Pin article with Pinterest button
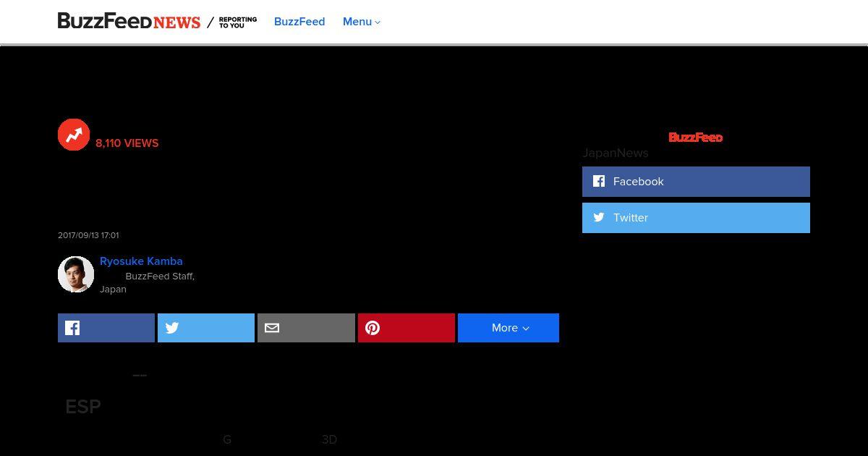This screenshot has width=868, height=456. point(407,328)
